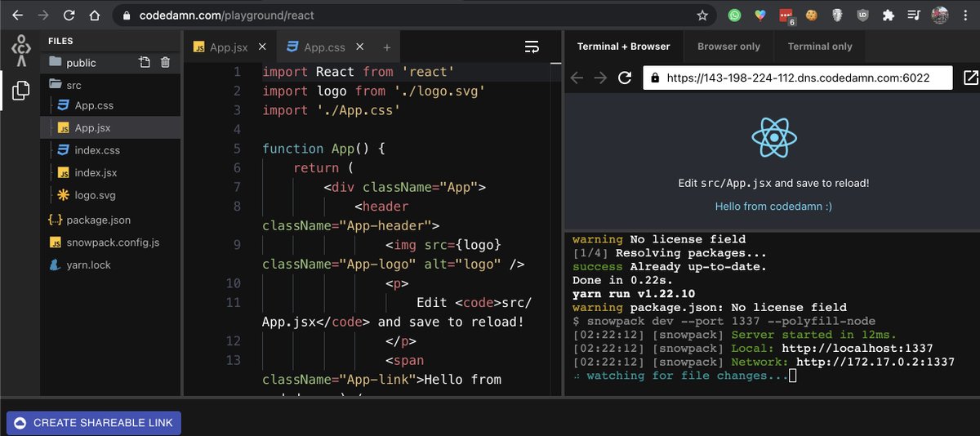980x436 pixels.
Task: Bookmark this page with the star icon
Action: coord(702,15)
